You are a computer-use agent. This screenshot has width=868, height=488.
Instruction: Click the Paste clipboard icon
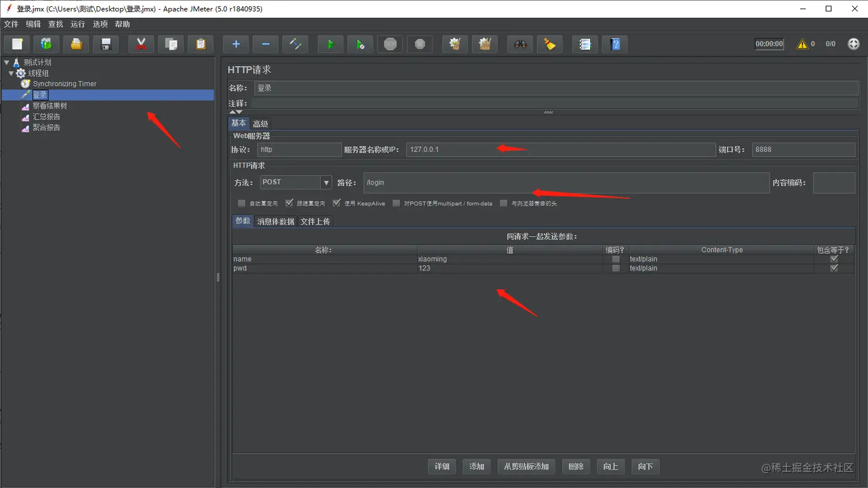201,44
